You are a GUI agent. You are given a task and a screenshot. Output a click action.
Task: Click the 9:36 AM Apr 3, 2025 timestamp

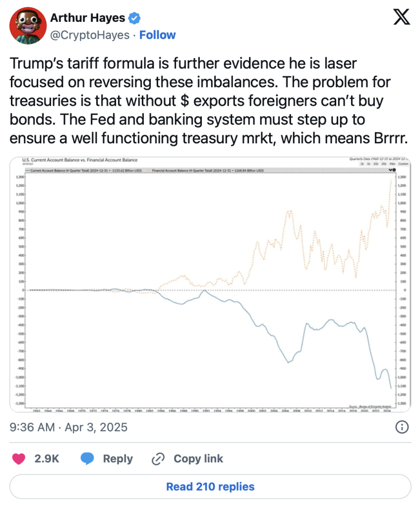coord(68,427)
